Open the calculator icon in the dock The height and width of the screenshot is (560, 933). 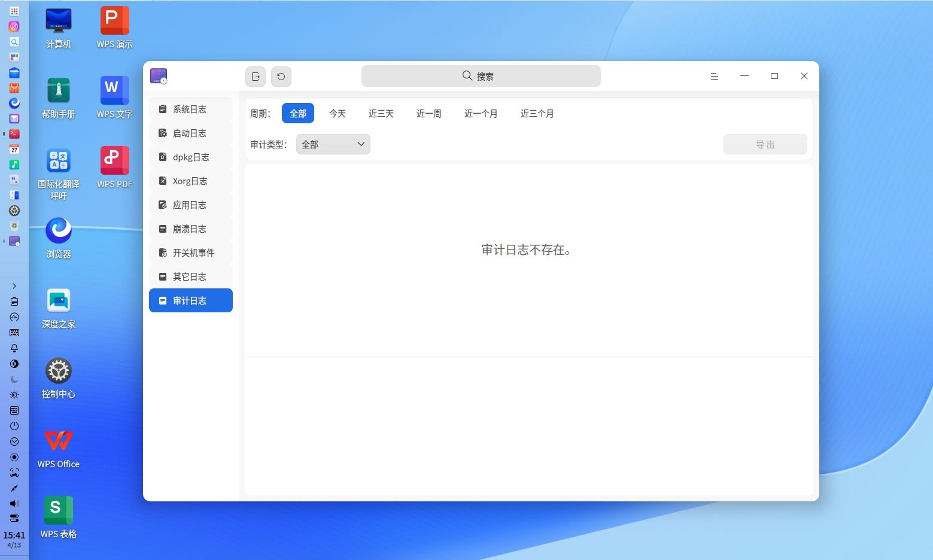[x=14, y=195]
